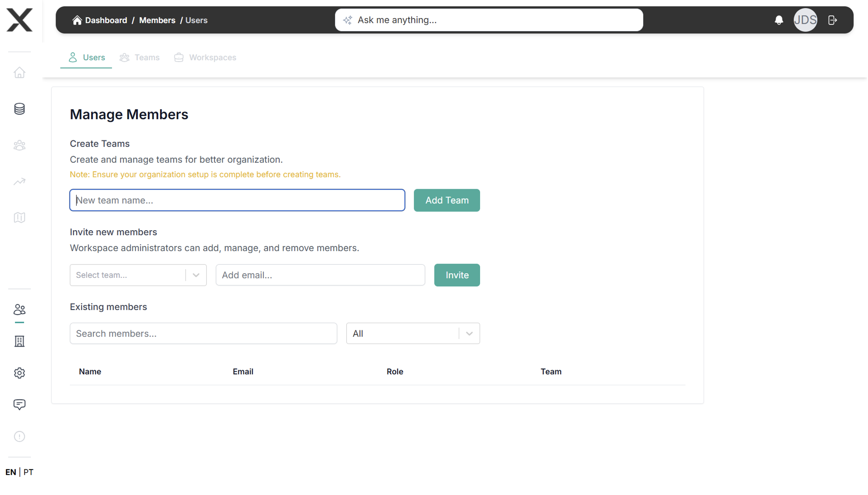Click the Team column header
The width and height of the screenshot is (868, 495).
tap(551, 372)
